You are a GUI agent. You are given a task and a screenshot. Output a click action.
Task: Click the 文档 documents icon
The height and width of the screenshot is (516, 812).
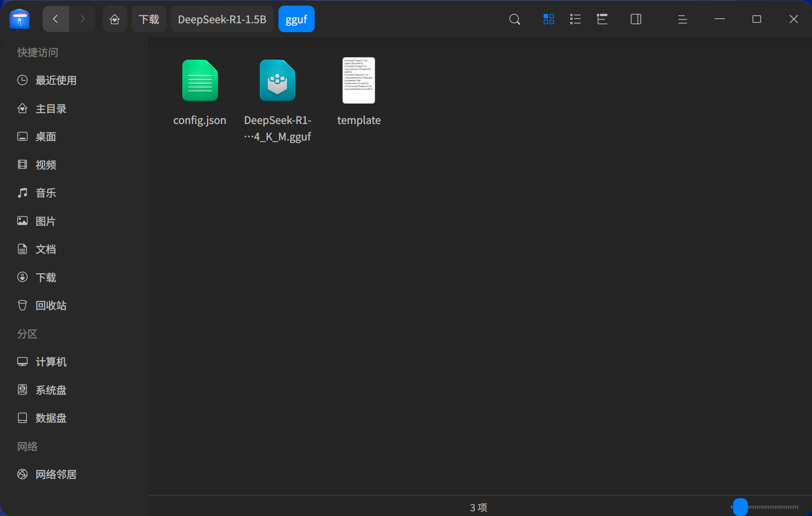click(x=22, y=249)
